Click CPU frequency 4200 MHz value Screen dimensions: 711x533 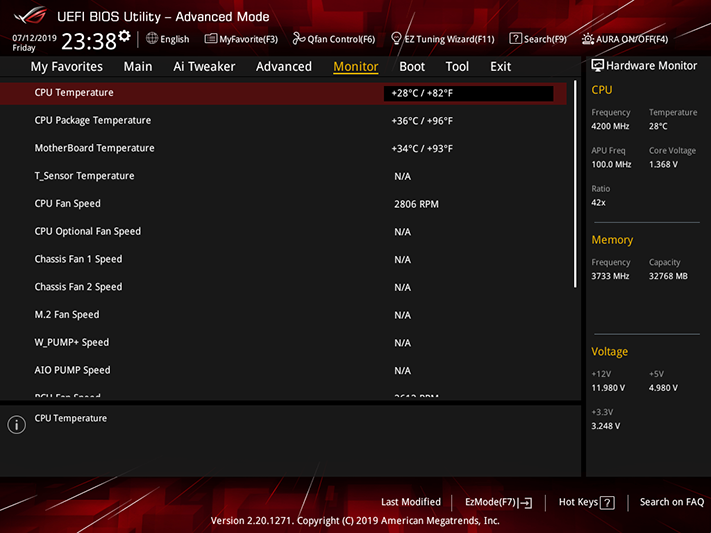click(x=610, y=127)
